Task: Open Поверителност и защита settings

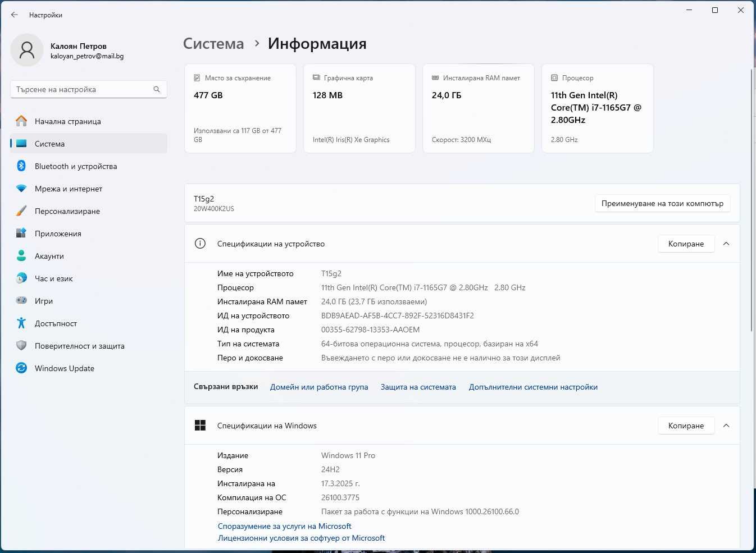Action: (x=89, y=346)
